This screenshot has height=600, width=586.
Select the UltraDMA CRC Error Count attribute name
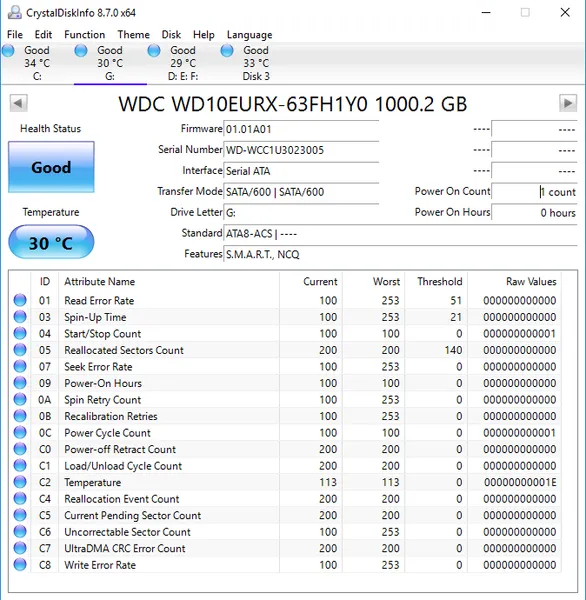click(124, 548)
